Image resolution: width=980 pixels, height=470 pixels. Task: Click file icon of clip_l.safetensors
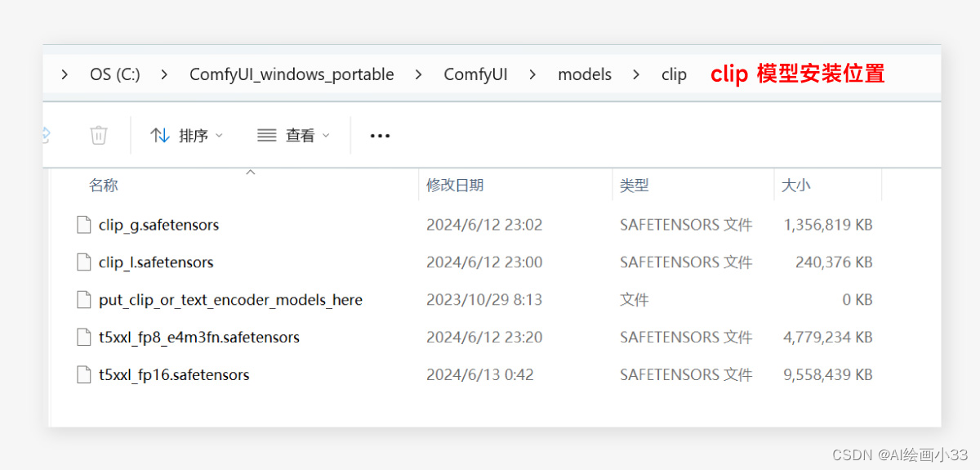83,262
